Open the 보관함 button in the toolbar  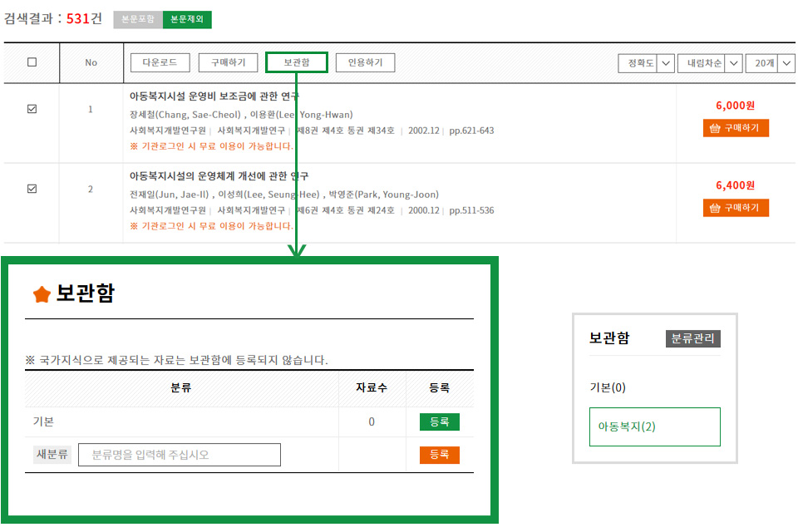click(x=297, y=62)
